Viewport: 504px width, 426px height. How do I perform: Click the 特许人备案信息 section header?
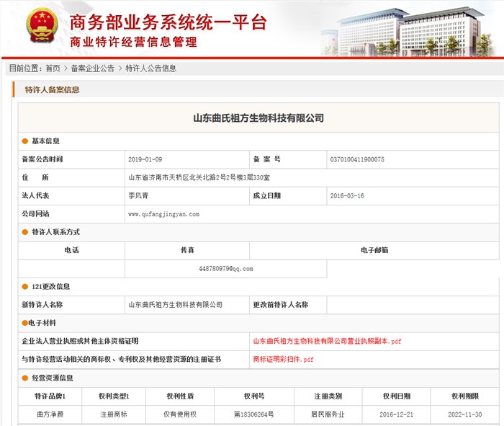point(52,90)
